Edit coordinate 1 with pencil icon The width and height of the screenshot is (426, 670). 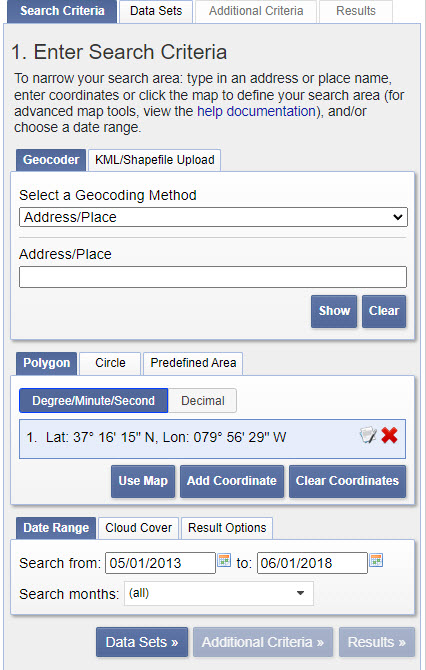[x=368, y=435]
